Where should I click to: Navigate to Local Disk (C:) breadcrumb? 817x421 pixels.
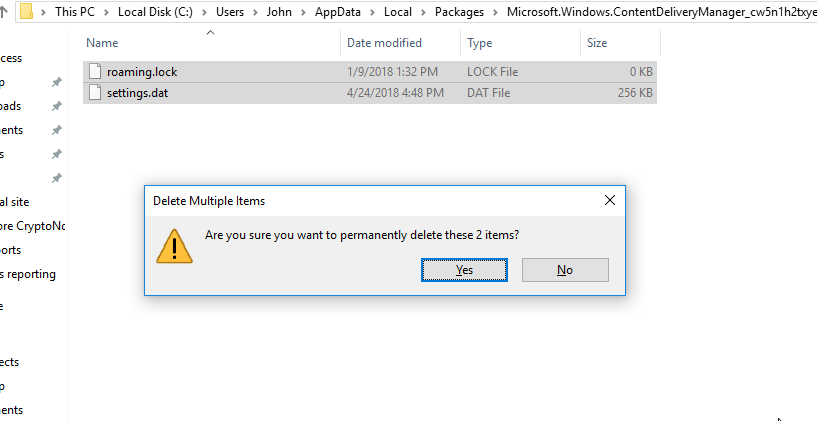(155, 11)
